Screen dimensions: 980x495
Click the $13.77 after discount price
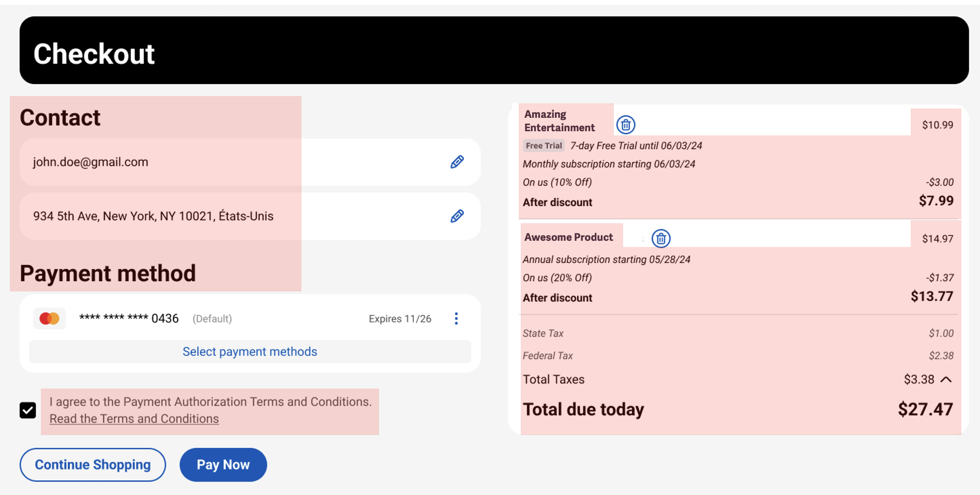coord(932,297)
